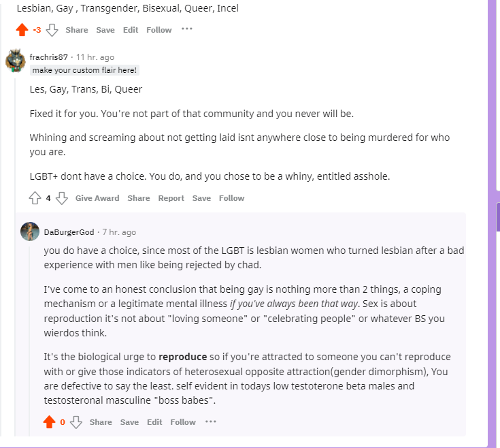The image size is (500, 448).
Task: Follow frachris87's comment thread
Action: pyautogui.click(x=231, y=198)
